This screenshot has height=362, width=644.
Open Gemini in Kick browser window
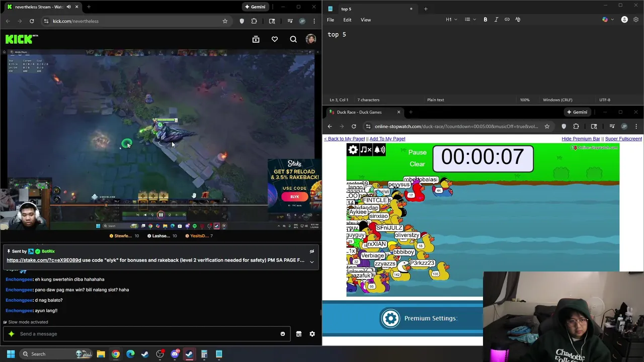pos(255,7)
